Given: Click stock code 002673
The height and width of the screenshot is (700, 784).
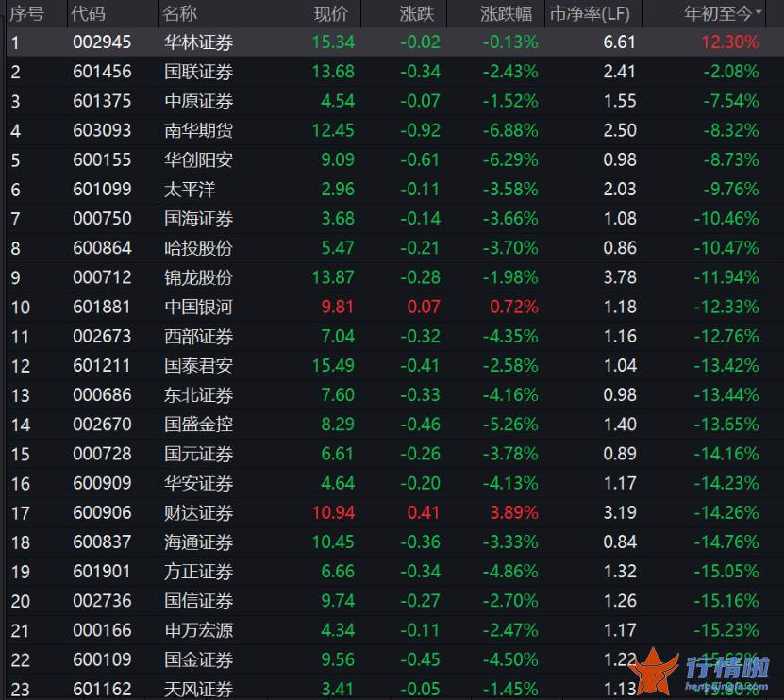Looking at the screenshot, I should click(x=102, y=337).
